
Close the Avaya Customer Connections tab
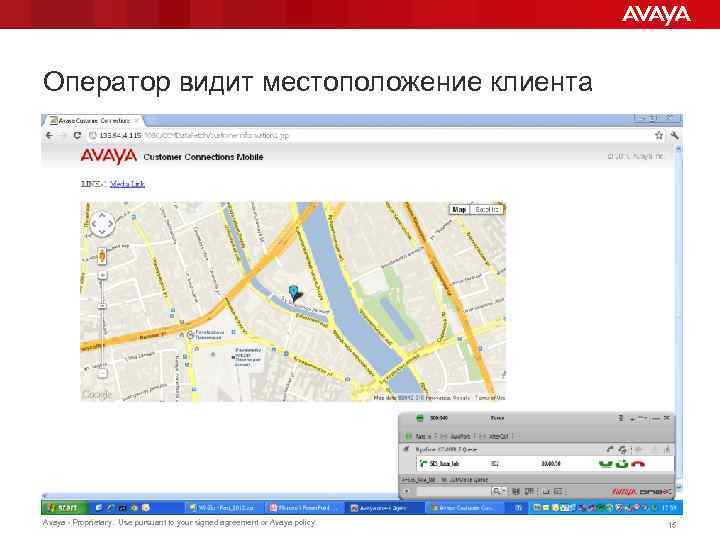(136, 120)
